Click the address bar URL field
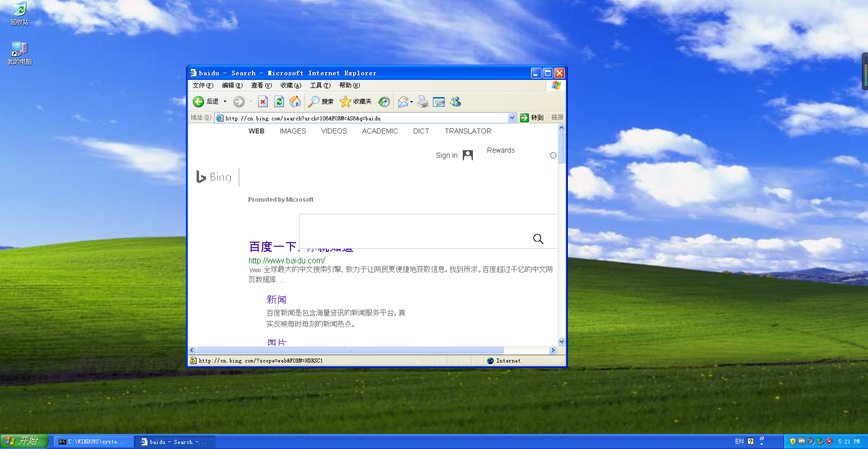Image resolution: width=868 pixels, height=449 pixels. click(x=366, y=118)
